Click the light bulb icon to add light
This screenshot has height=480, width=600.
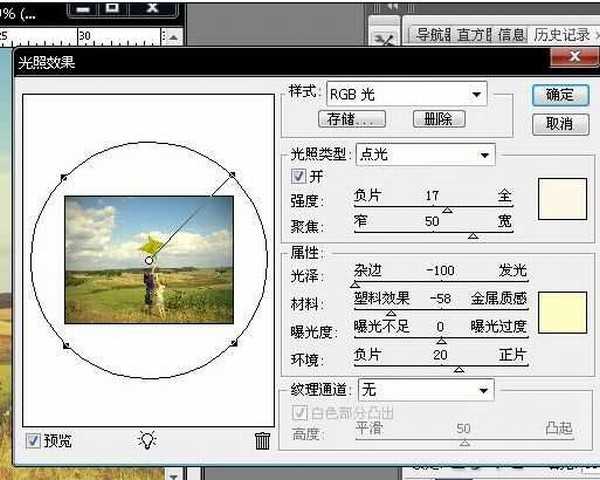coord(148,440)
